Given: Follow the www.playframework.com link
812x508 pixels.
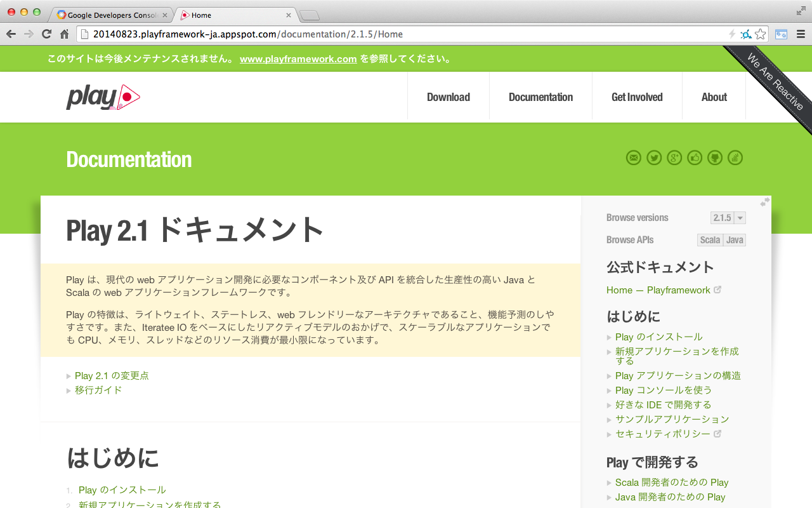Looking at the screenshot, I should [x=298, y=59].
